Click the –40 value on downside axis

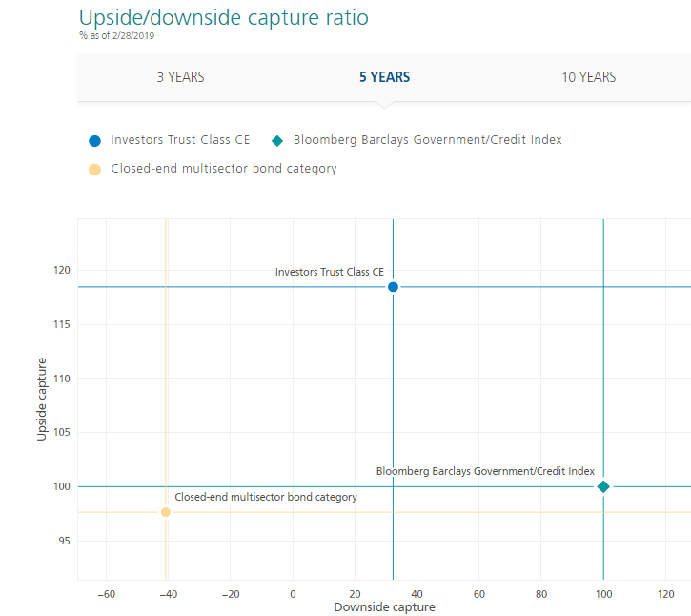pyautogui.click(x=169, y=594)
